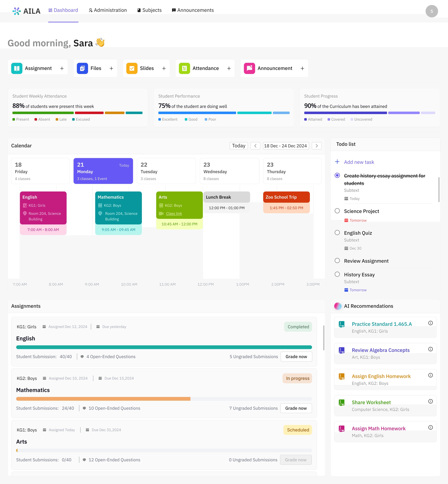Click the Mathematics assignment progress bar
448x484 pixels.
click(x=164, y=399)
